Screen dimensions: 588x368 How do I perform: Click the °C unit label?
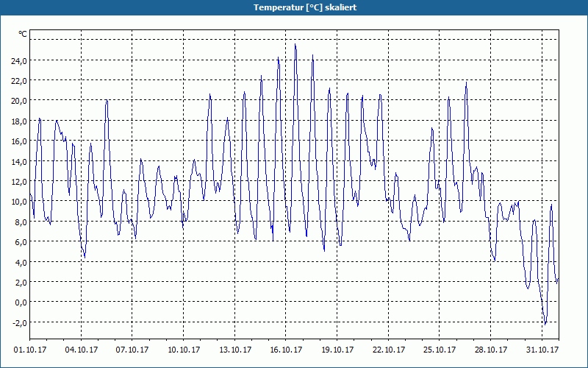tap(23, 34)
